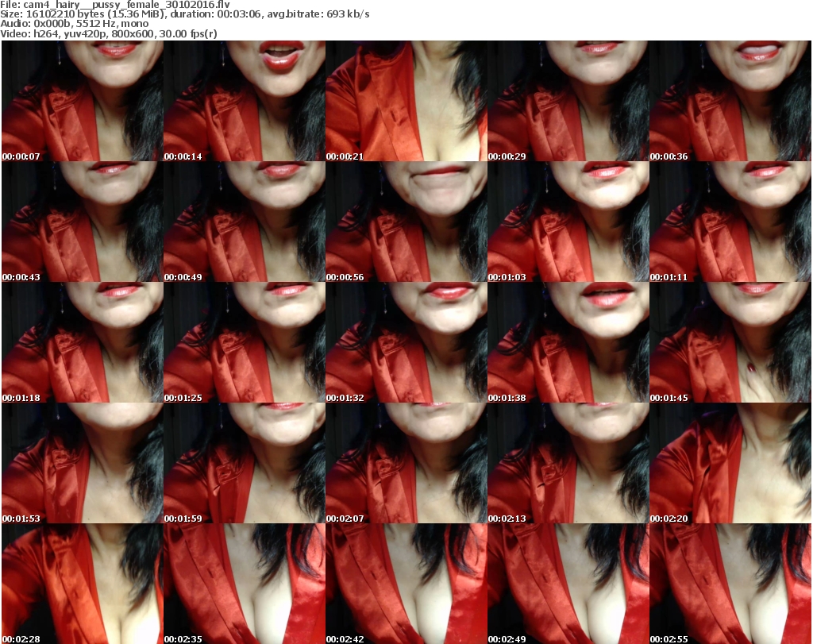Viewport: 813px width, 644px height.
Task: Choose the thumbnail at 00:01:53
Action: click(x=83, y=464)
